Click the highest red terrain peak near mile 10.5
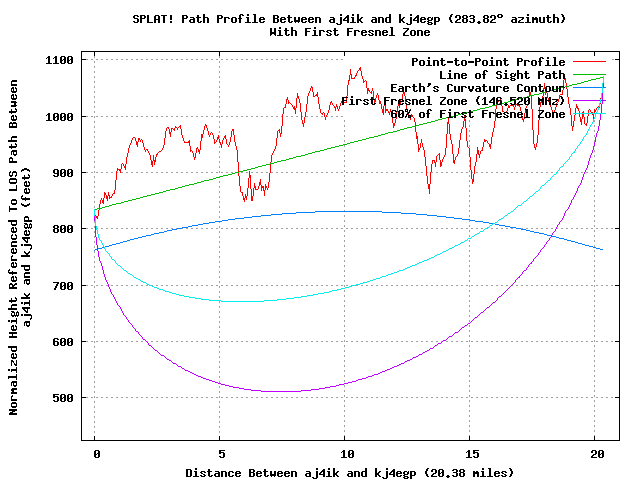Screen dimensions: 640x480 tap(360, 68)
